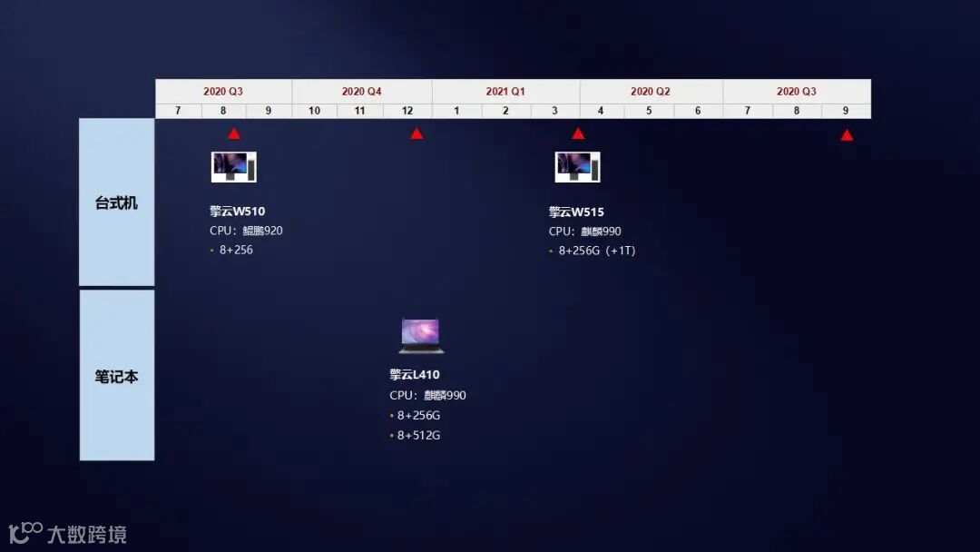Click the CPU: 鲲鹏920 line
The image size is (980, 552).
246,231
